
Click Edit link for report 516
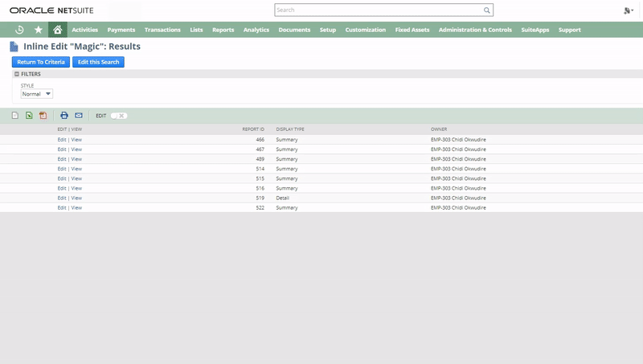click(x=62, y=189)
